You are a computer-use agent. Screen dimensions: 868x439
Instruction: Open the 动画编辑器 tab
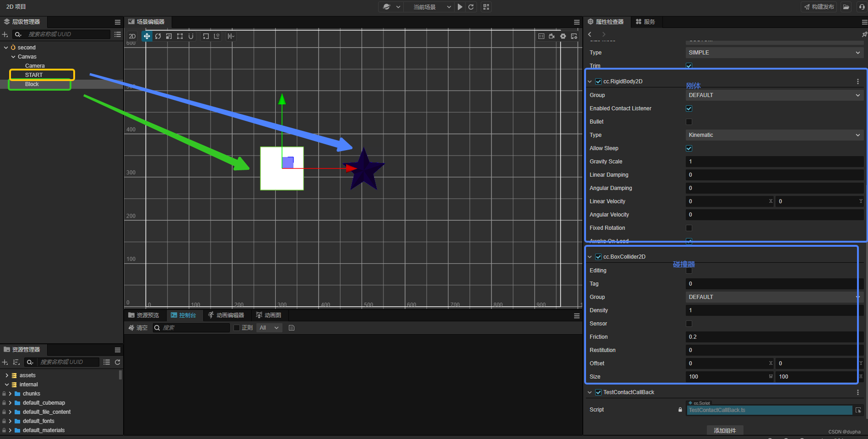(226, 315)
